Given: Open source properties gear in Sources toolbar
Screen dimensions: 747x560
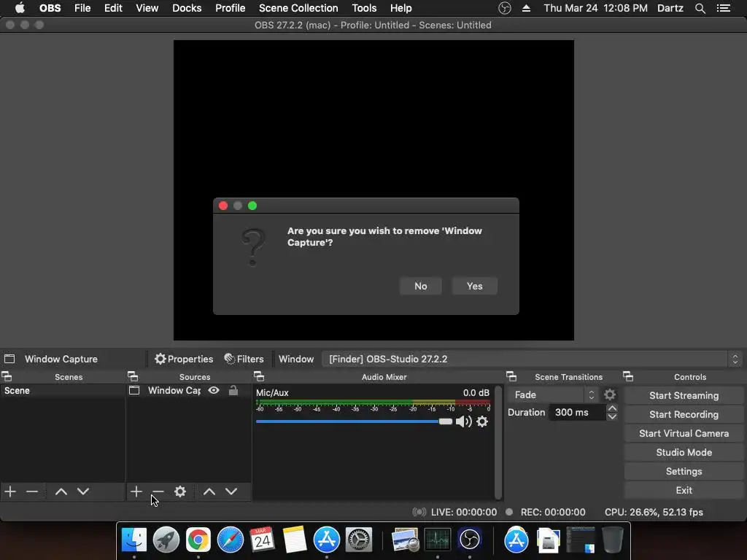Looking at the screenshot, I should point(180,491).
